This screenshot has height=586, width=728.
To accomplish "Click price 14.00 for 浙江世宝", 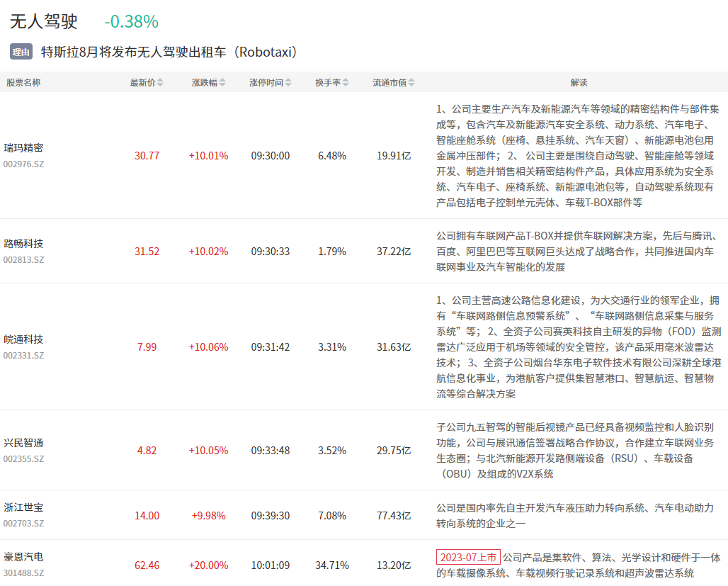I will click(147, 516).
